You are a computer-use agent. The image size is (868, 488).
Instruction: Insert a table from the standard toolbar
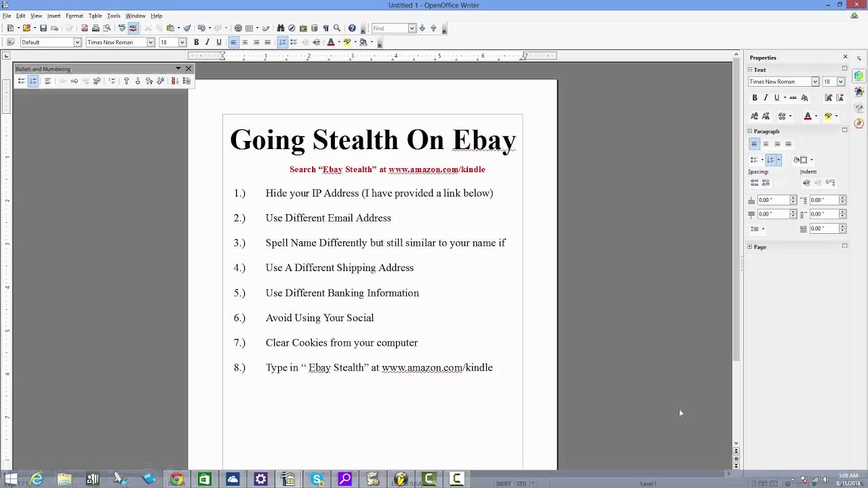[250, 28]
